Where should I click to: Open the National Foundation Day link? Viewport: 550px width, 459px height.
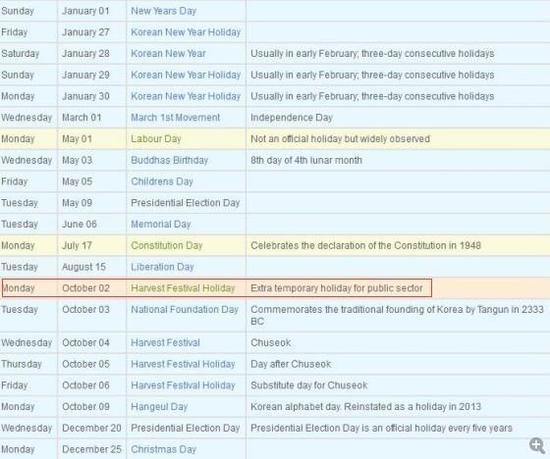(185, 310)
